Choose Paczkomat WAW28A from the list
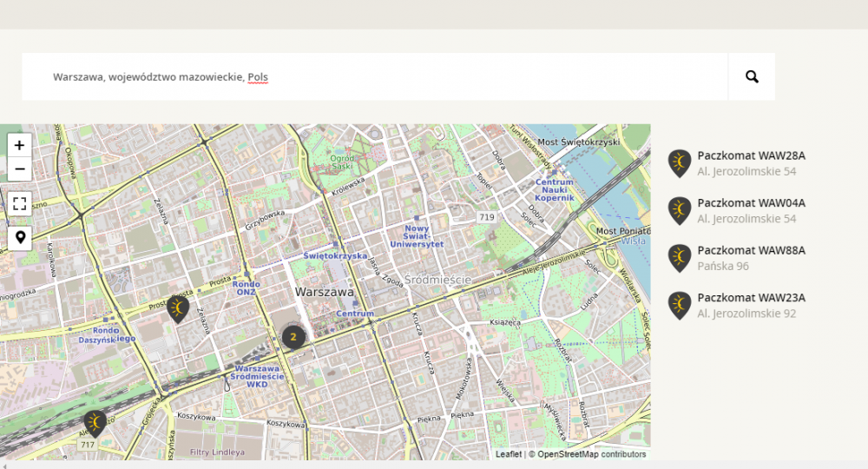This screenshot has height=469, width=868. tap(751, 155)
